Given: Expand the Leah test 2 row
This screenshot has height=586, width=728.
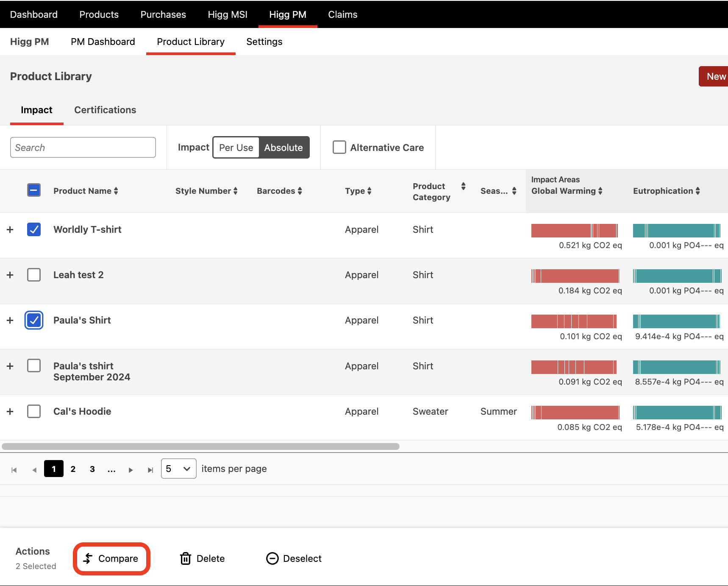Looking at the screenshot, I should 10,275.
